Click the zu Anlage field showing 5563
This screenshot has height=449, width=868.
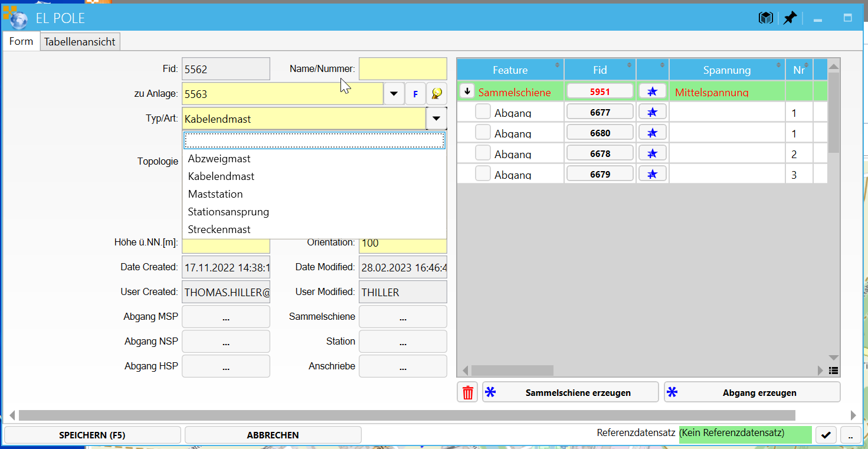[283, 94]
